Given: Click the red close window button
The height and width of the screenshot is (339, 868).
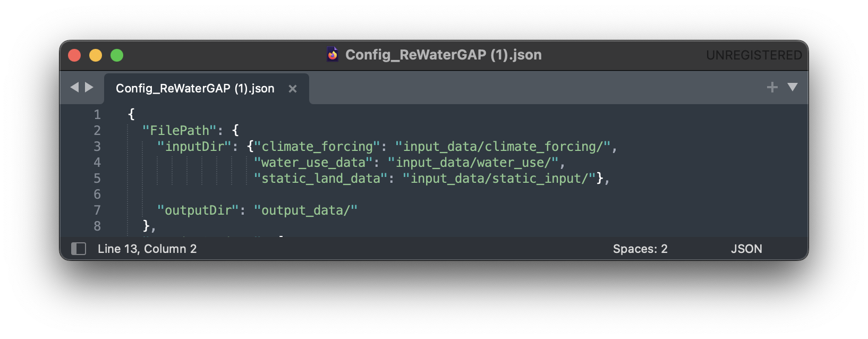Looking at the screenshot, I should pos(74,55).
